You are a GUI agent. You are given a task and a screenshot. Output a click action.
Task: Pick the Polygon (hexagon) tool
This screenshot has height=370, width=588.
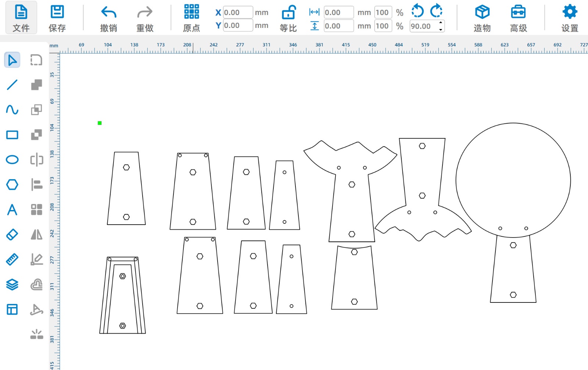point(12,184)
